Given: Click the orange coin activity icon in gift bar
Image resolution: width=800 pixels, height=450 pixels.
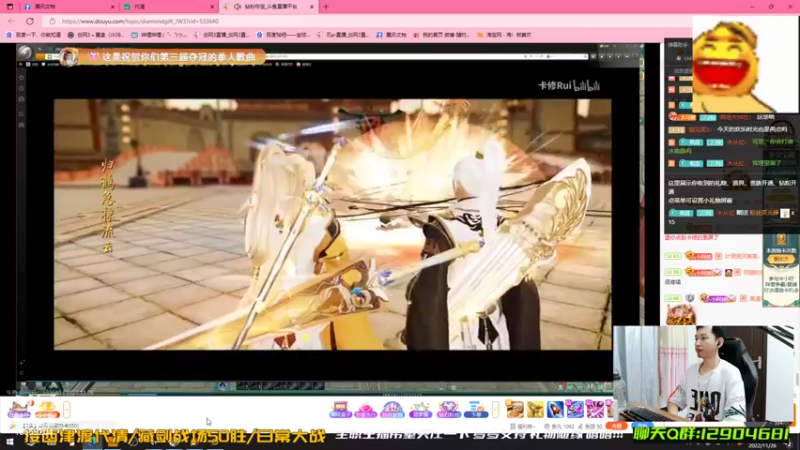Looking at the screenshot, I should click(47, 409).
